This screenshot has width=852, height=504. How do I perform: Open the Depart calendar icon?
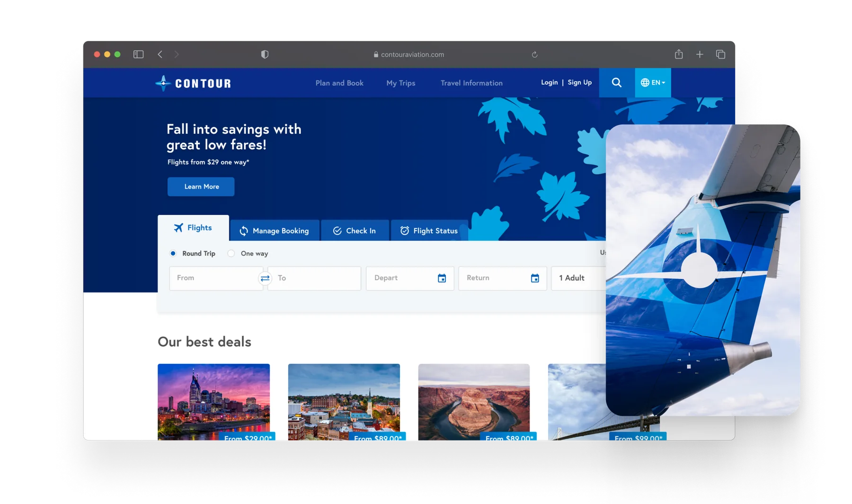tap(442, 278)
